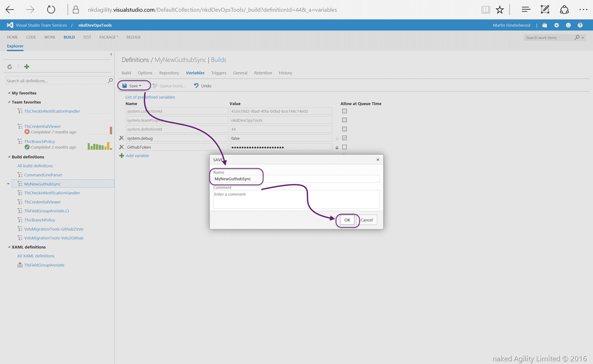Toggle lock icon for GithubToken value
Viewport: 593px width, 364px height.
tap(337, 147)
